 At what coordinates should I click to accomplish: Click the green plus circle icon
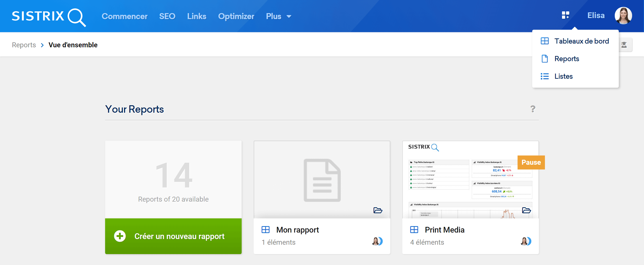[x=120, y=236]
